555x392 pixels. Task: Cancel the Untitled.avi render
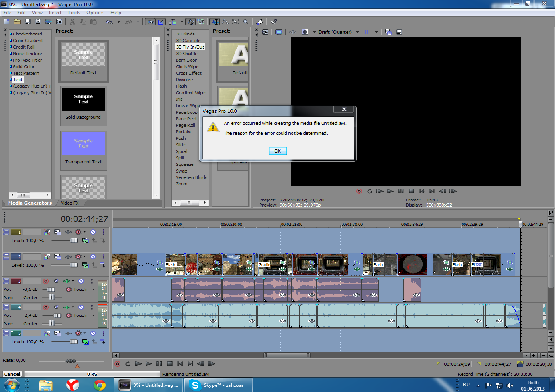click(12, 374)
